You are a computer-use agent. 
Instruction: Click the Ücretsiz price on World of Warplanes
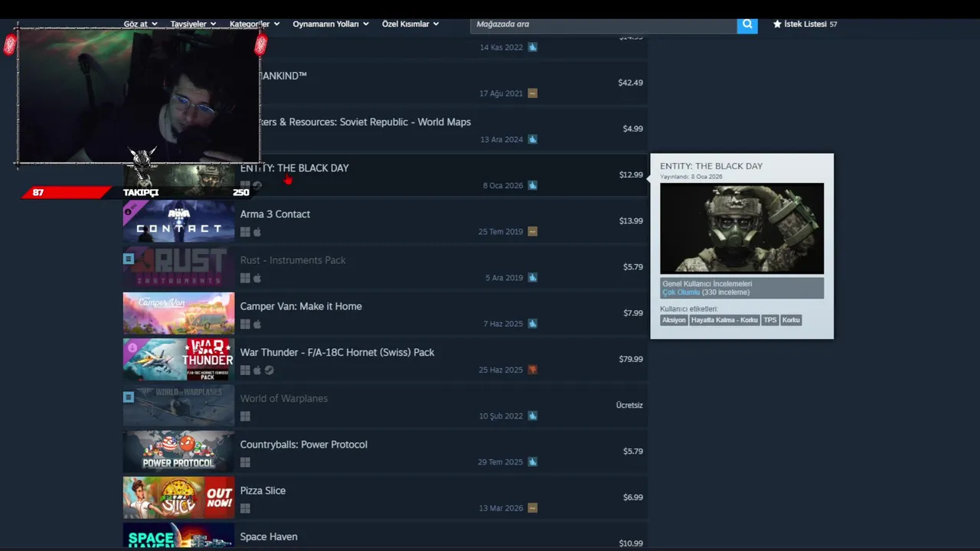pyautogui.click(x=629, y=405)
